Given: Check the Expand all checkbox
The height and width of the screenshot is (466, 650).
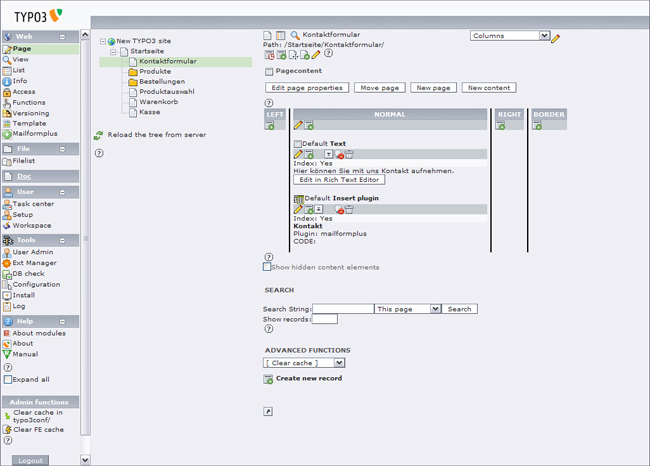Looking at the screenshot, I should 8,380.
